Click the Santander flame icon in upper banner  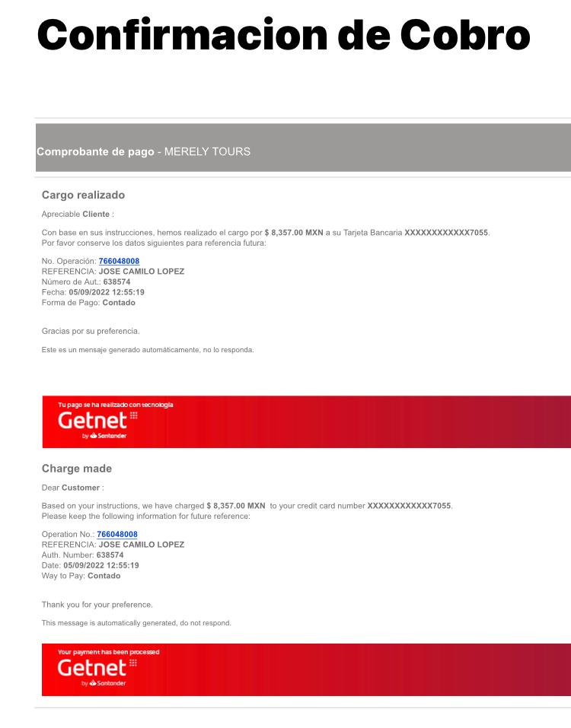(94, 435)
